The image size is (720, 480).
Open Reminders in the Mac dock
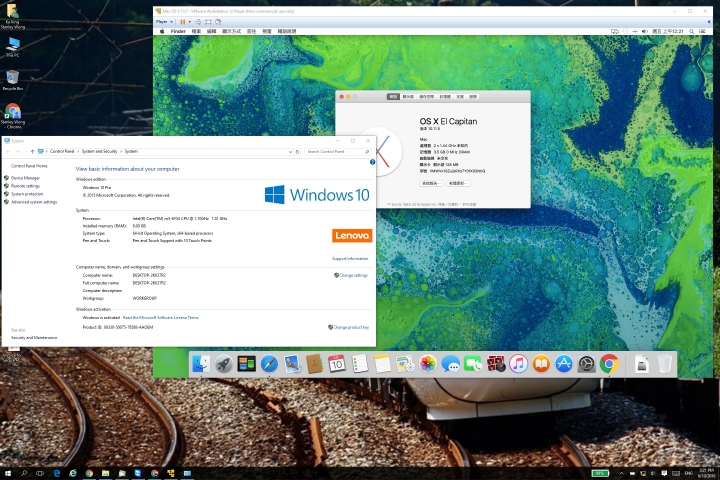[x=360, y=364]
